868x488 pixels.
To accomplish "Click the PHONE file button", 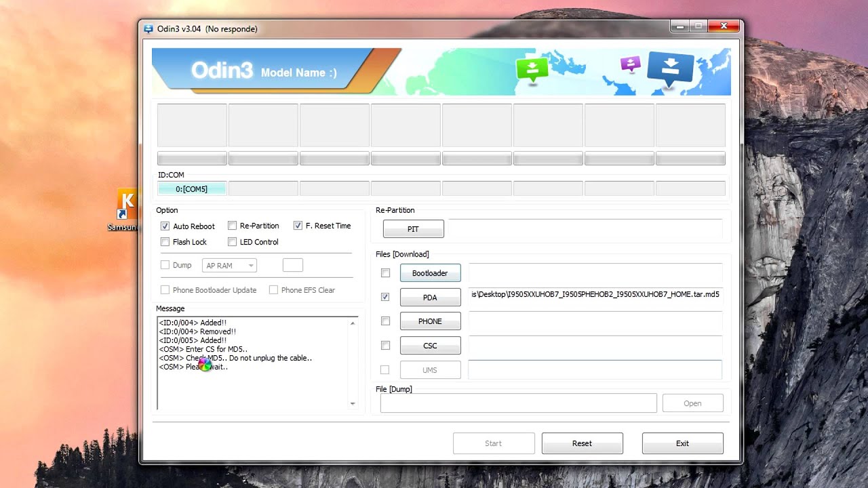I will point(430,321).
